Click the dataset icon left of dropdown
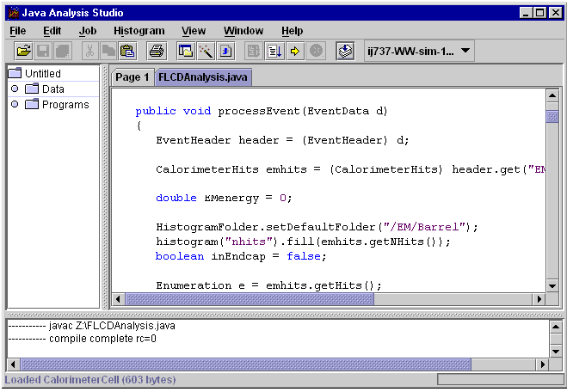The image size is (567, 392). [x=345, y=52]
